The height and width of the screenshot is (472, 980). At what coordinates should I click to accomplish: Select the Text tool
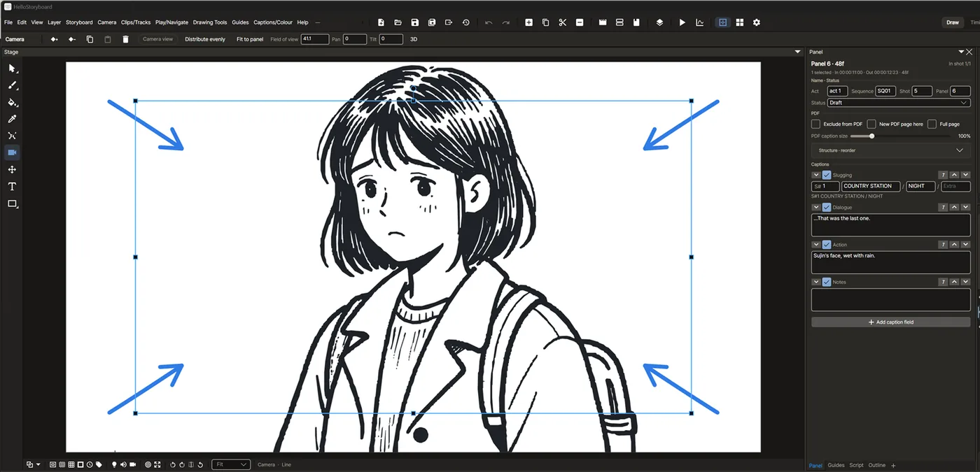point(12,187)
